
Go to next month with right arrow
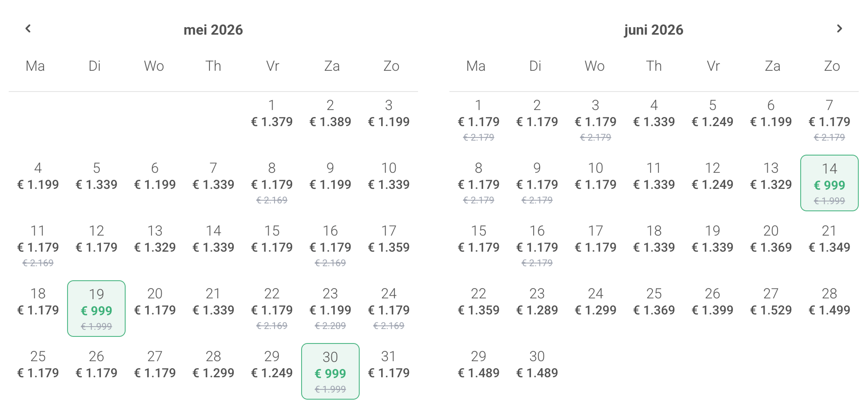(839, 29)
